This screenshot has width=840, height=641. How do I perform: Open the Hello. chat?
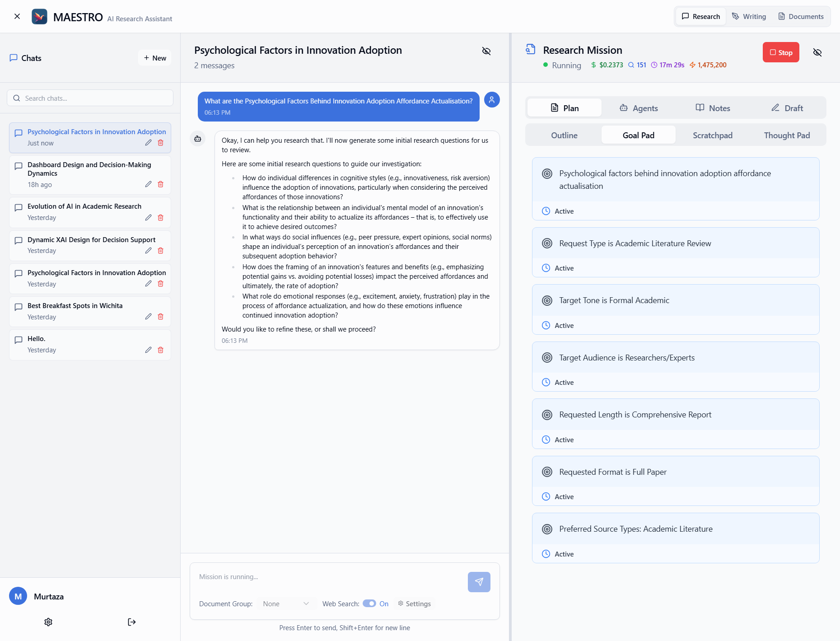(x=90, y=345)
